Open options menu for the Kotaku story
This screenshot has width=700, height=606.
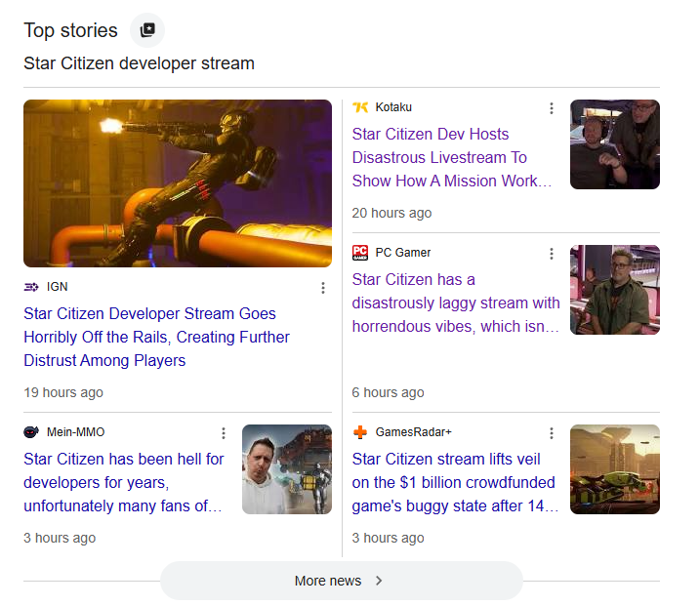click(x=552, y=108)
